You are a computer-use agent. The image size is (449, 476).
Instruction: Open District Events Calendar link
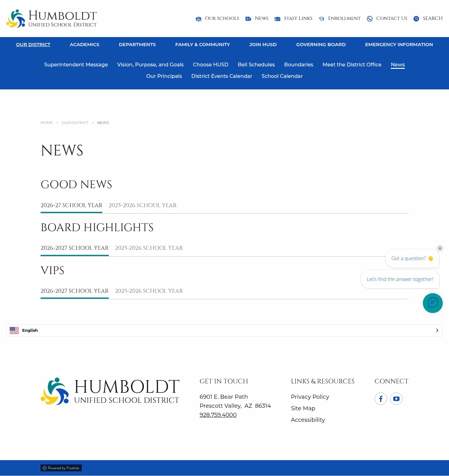[x=222, y=76]
